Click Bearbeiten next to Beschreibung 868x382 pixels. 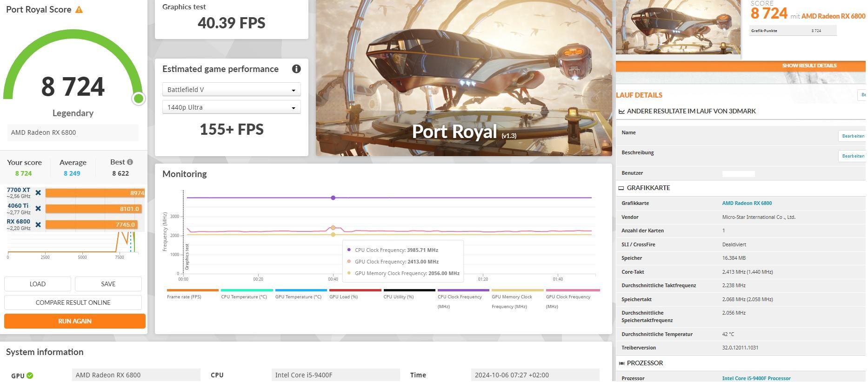pos(853,156)
